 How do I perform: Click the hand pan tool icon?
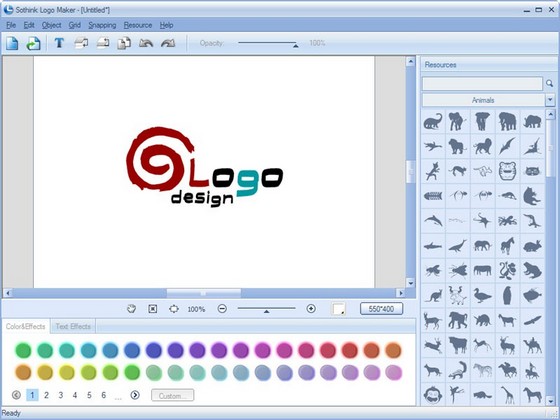click(131, 309)
